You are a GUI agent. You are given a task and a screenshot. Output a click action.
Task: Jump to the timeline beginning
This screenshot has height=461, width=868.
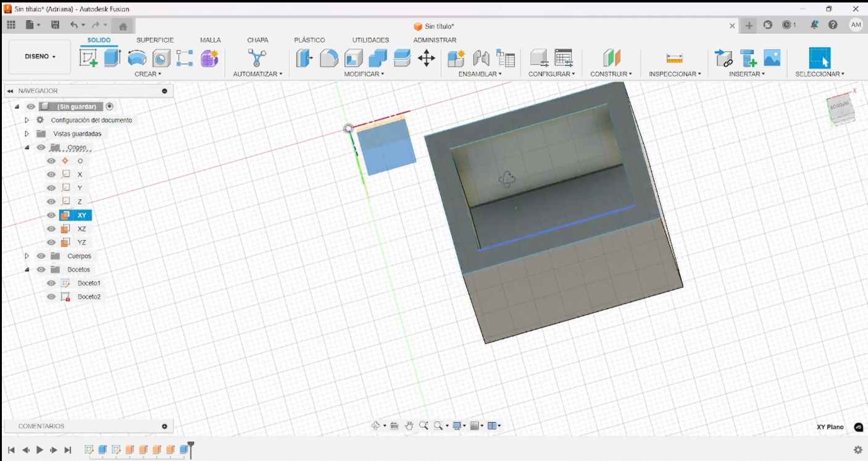pos(11,450)
